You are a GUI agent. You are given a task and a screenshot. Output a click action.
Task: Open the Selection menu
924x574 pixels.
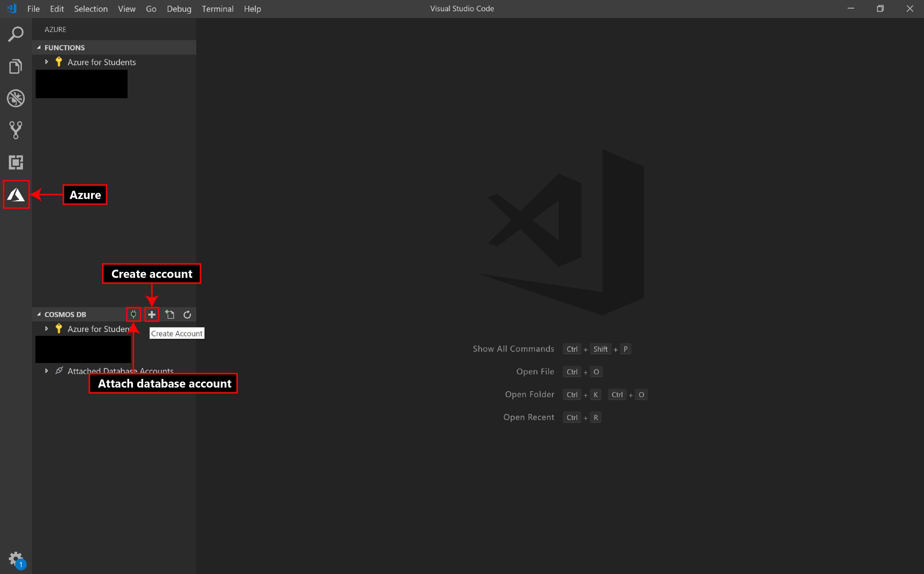[91, 9]
